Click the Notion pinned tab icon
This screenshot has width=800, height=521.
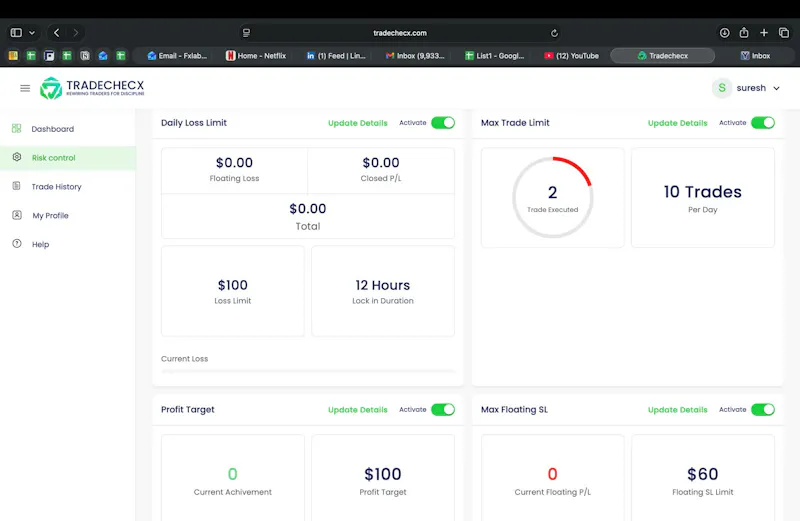tap(85, 56)
